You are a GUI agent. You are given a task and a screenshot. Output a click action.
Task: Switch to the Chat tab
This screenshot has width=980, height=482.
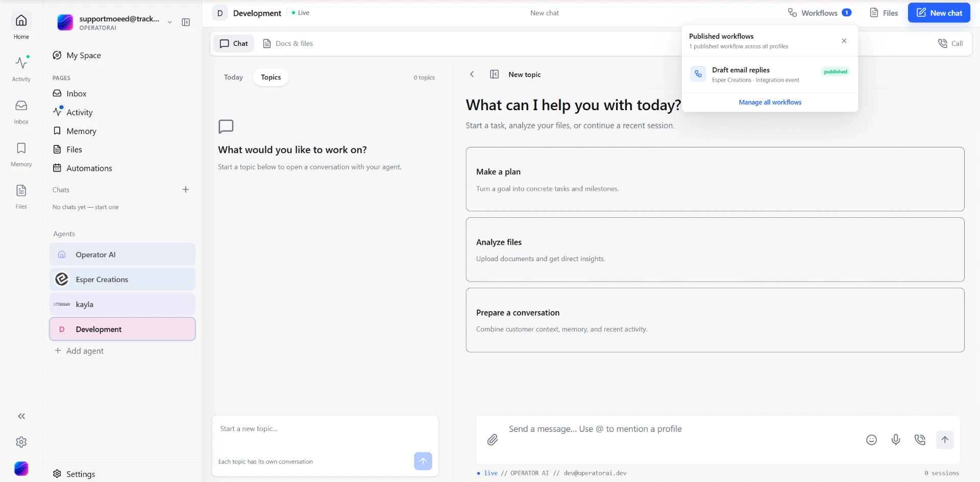click(x=234, y=43)
